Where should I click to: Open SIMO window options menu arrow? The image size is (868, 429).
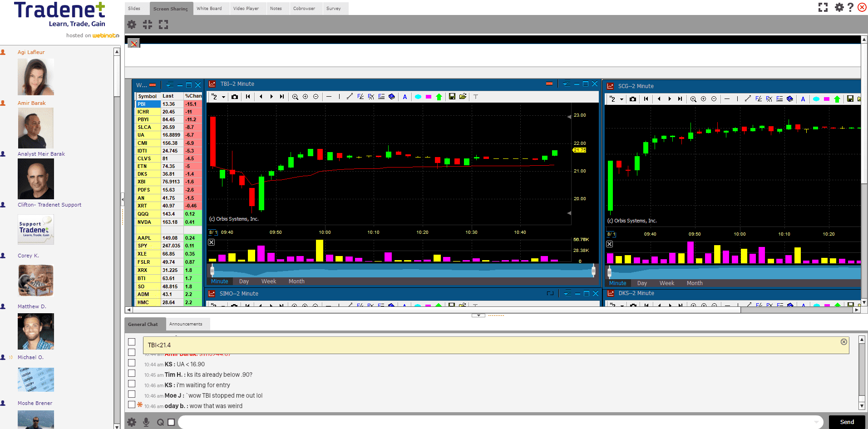[x=567, y=294]
